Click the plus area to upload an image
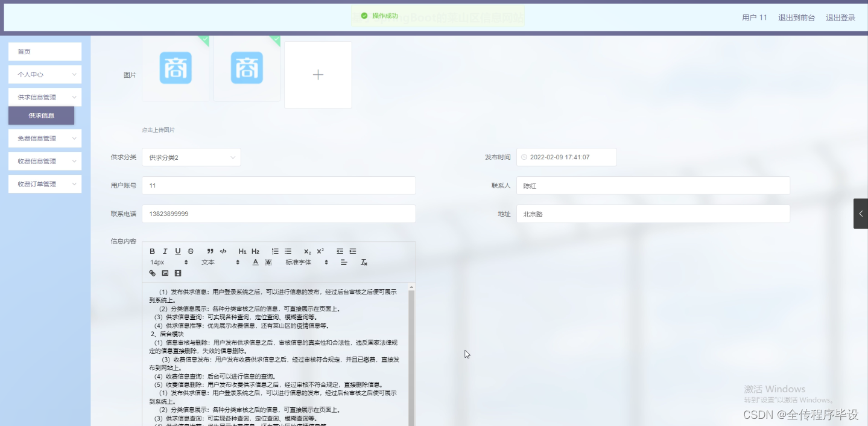 pyautogui.click(x=318, y=74)
